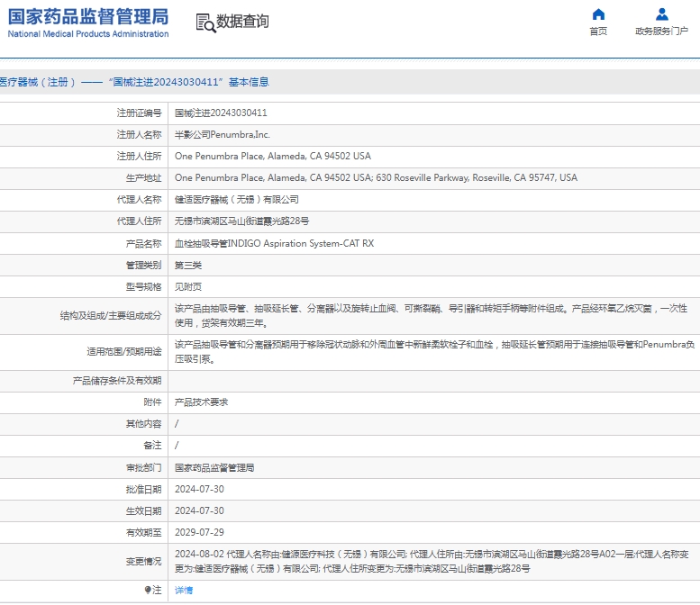This screenshot has height=605, width=700.
Task: Select registration number 国械注进20243030411 value
Action: (x=221, y=113)
